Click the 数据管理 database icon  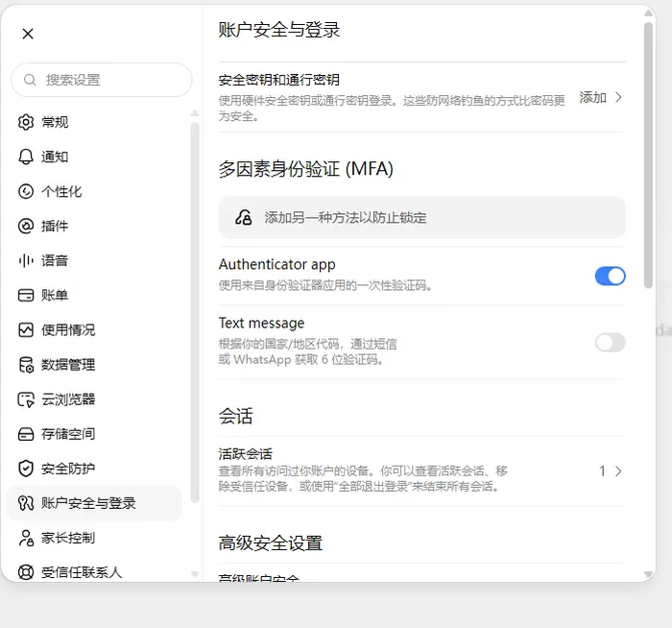26,365
